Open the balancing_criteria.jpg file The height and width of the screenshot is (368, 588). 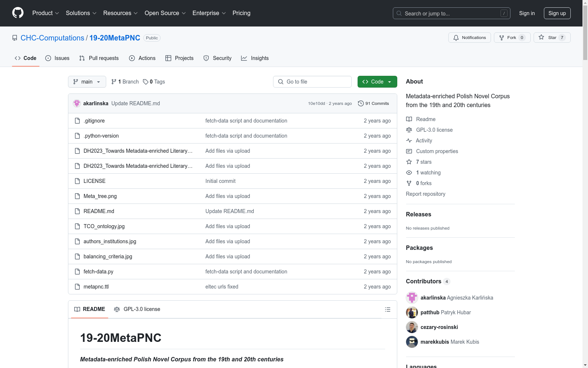pyautogui.click(x=108, y=256)
